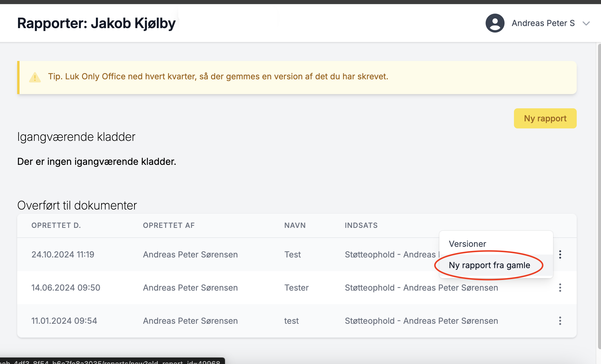601x364 pixels.
Task: Select the 11.01.2024 09:54 report row
Action: tap(64, 321)
